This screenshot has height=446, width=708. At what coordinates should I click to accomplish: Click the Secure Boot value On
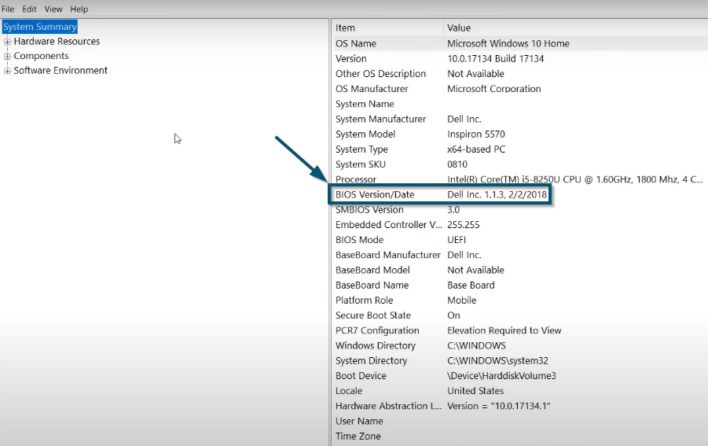coord(454,316)
